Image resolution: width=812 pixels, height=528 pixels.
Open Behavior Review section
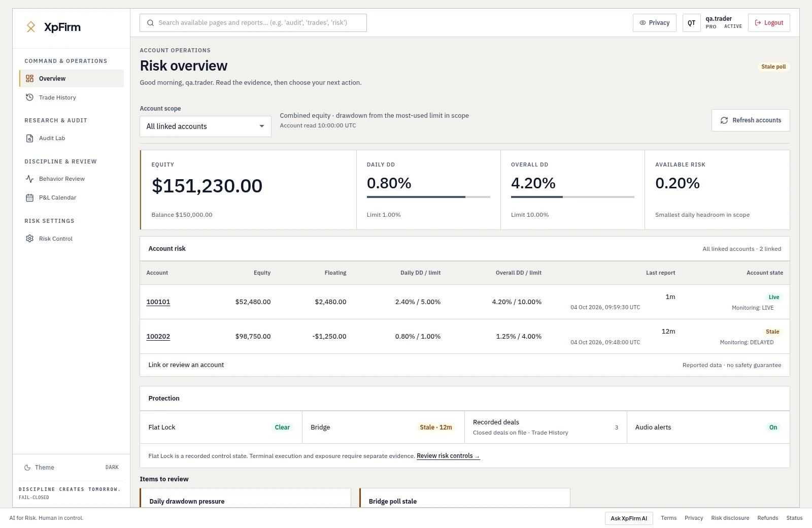pos(72,179)
